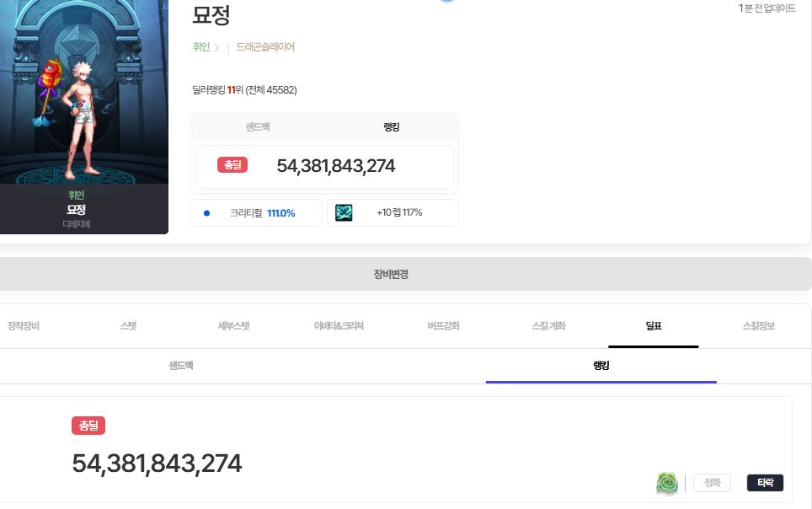Click the blue dot next to 크리티컬
Viewport: 812px width, 509px height.
tap(206, 213)
